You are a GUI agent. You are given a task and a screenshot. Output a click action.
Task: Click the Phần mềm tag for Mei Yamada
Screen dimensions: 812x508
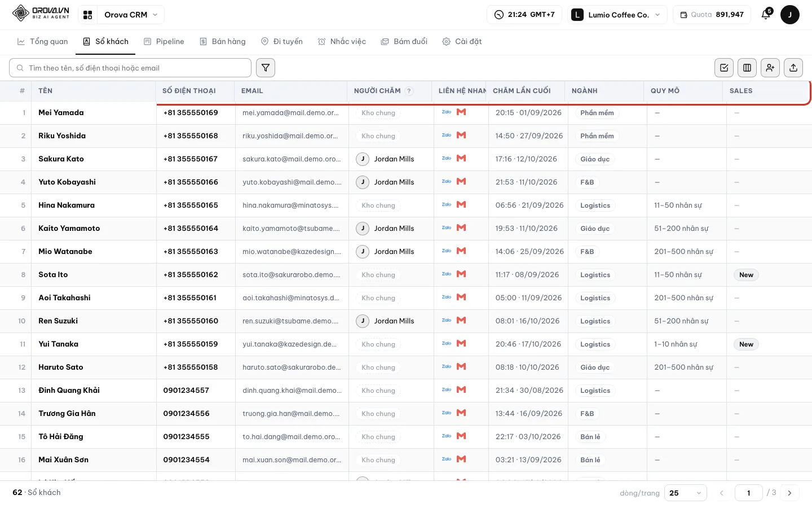coord(597,113)
